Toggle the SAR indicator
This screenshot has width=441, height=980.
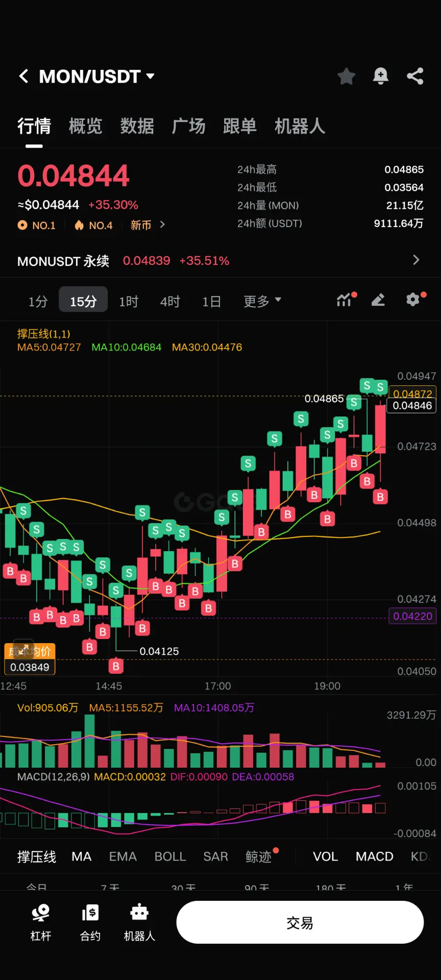[216, 856]
